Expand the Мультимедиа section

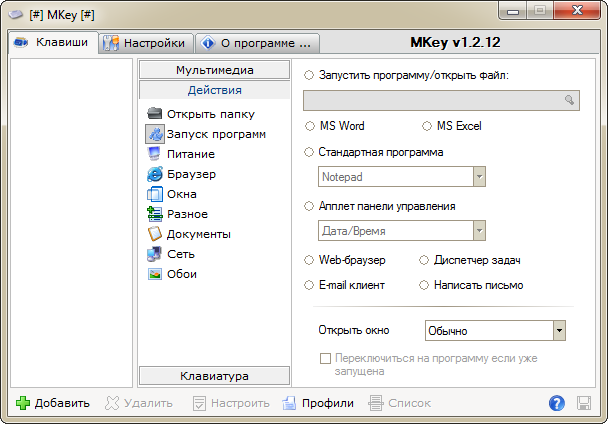click(214, 70)
